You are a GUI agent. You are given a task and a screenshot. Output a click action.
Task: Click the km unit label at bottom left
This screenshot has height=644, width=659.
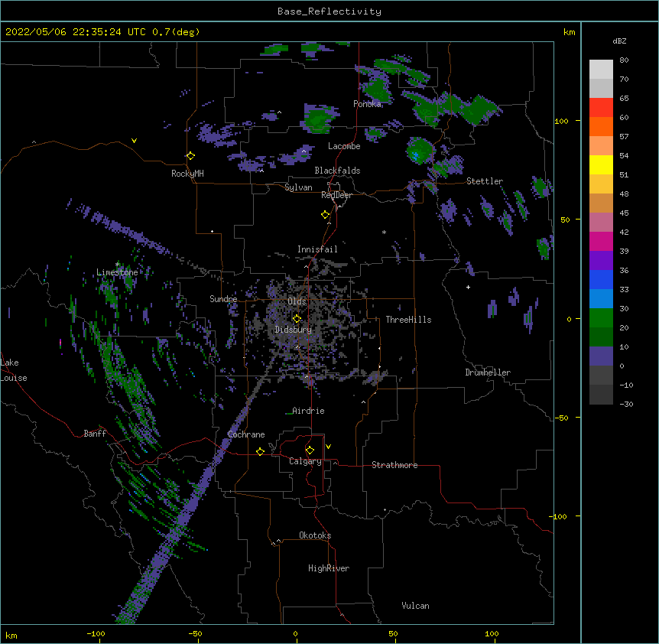[11, 635]
